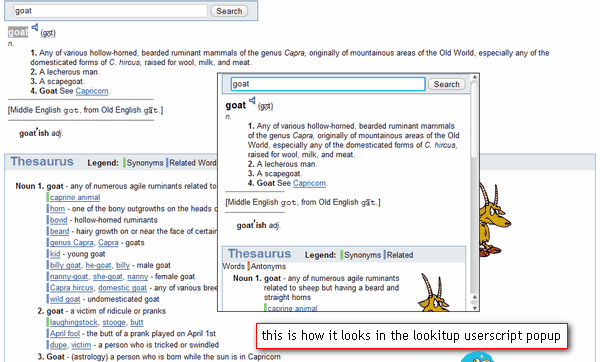Open the butt synonym link
The height and width of the screenshot is (362, 600).
click(137, 323)
